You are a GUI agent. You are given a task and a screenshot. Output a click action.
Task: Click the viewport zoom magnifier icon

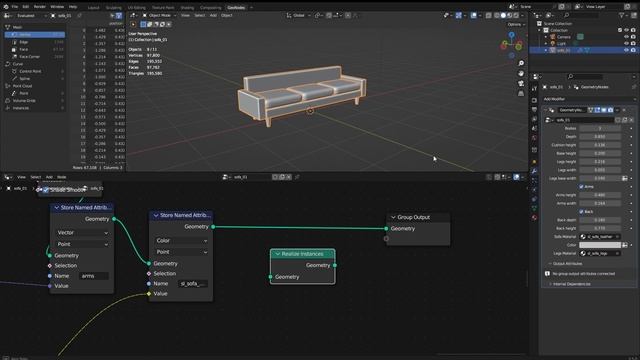[x=521, y=63]
